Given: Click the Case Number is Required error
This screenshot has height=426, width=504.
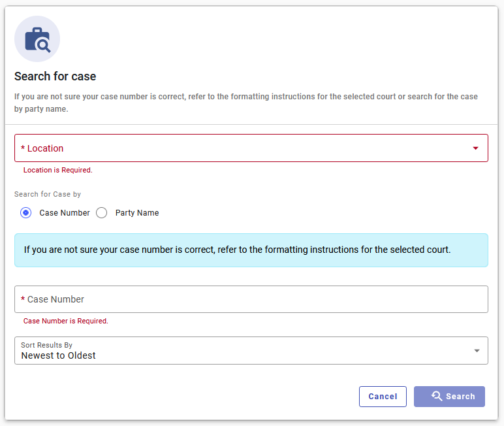Looking at the screenshot, I should (x=65, y=321).
